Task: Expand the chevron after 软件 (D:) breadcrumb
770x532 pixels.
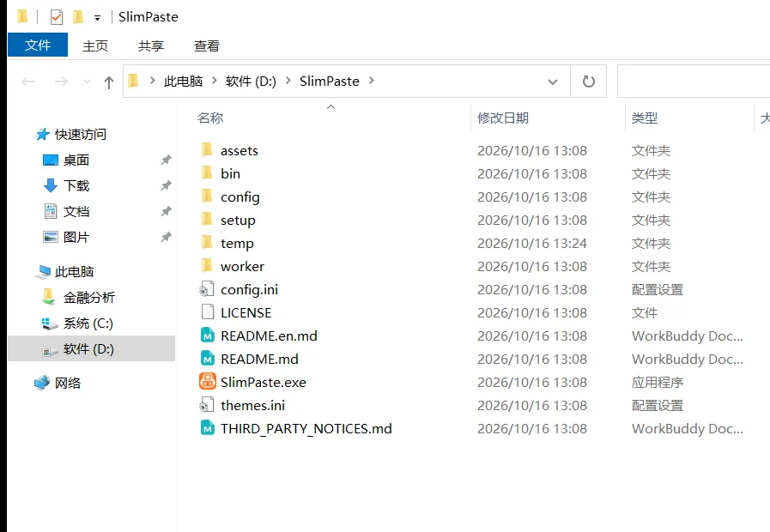Action: point(288,81)
